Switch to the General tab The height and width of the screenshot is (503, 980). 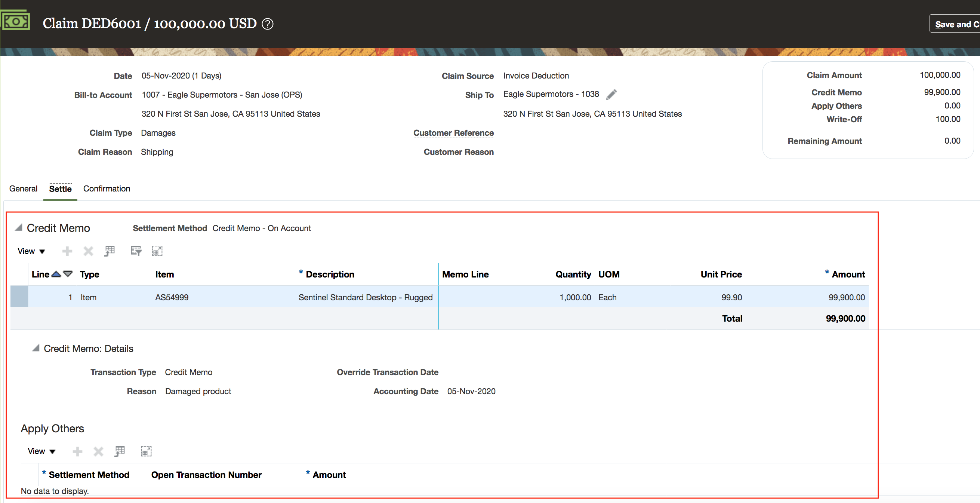(23, 188)
